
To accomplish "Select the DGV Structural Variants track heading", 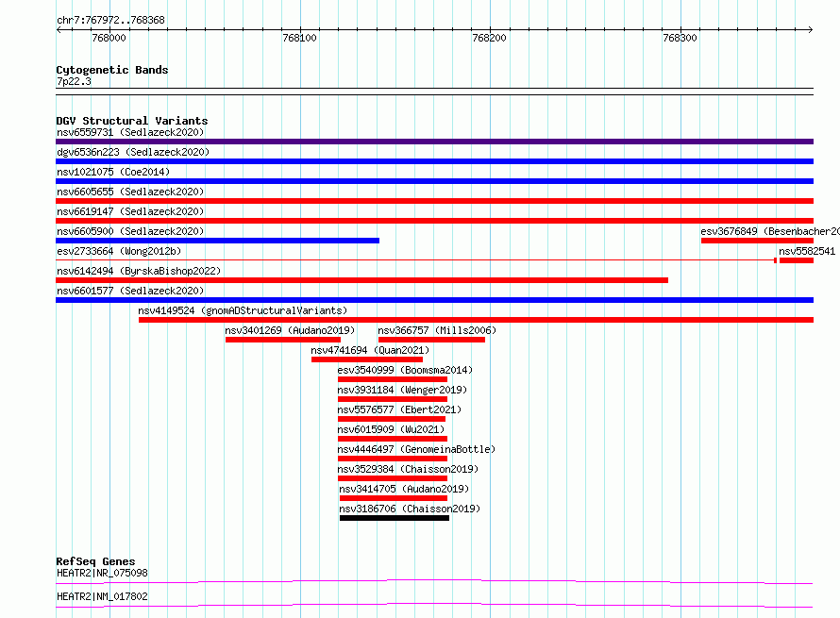I will tap(132, 121).
